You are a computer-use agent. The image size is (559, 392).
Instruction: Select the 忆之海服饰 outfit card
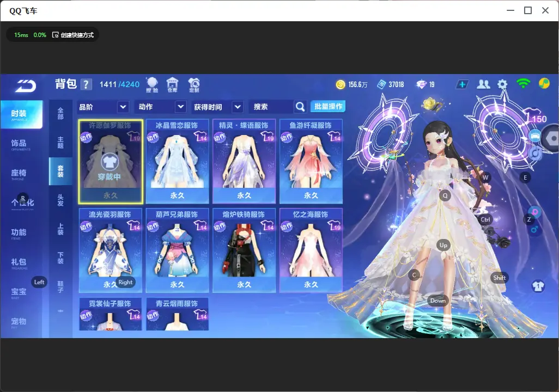point(311,250)
